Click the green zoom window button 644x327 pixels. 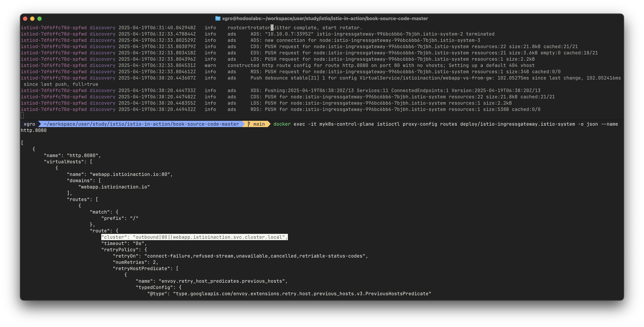click(x=39, y=18)
